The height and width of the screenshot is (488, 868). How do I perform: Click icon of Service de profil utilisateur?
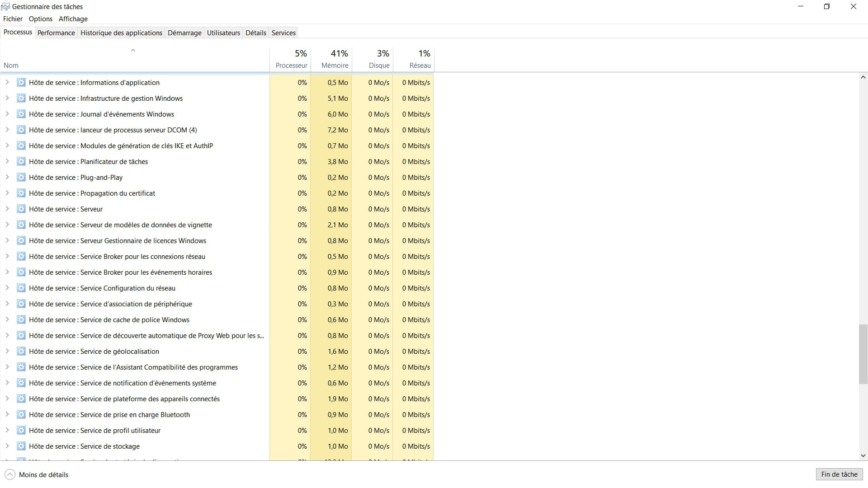pyautogui.click(x=21, y=430)
